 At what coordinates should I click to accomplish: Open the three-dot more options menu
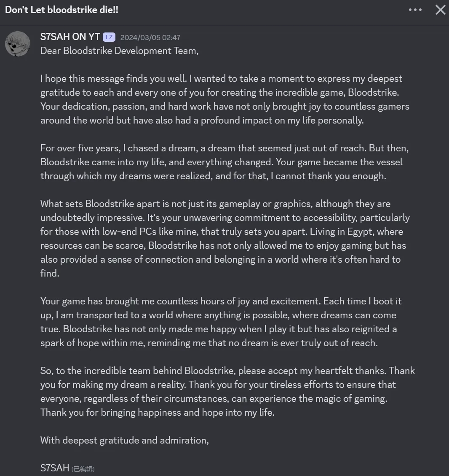tap(415, 10)
